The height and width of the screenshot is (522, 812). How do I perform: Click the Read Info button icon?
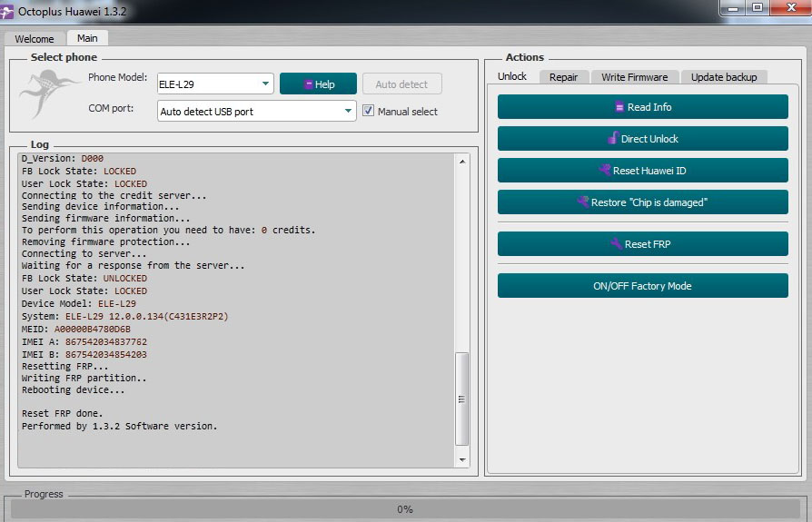[x=619, y=107]
